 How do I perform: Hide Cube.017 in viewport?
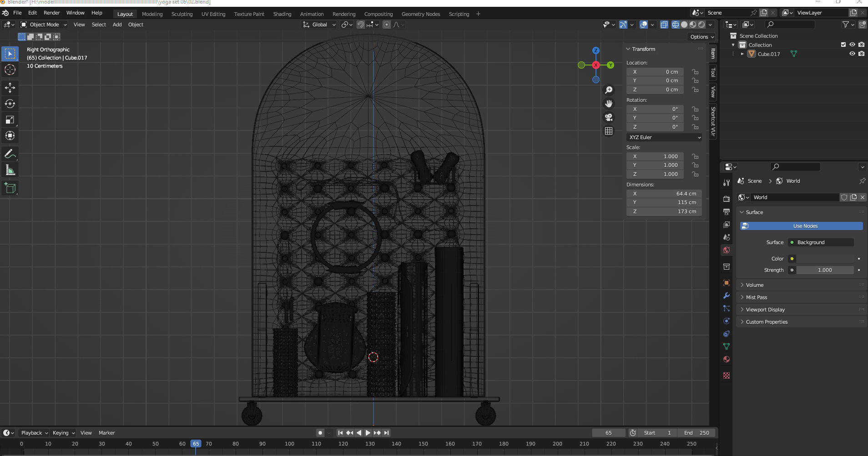(x=852, y=54)
